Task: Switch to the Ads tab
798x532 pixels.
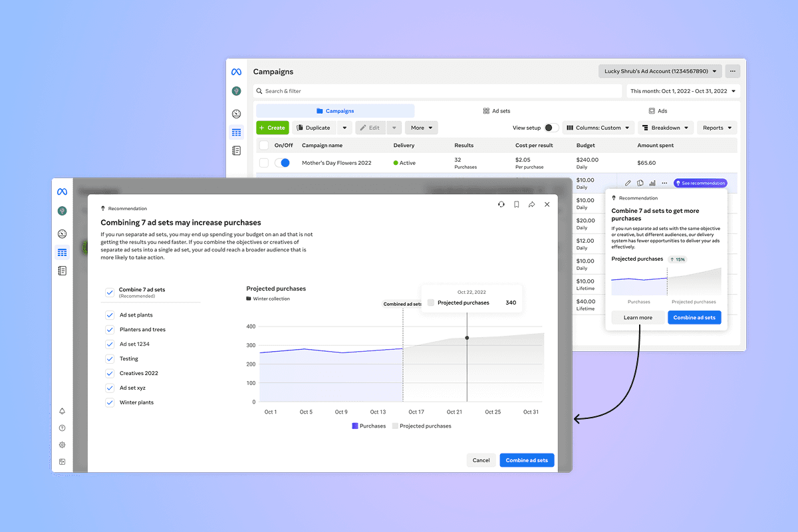Action: [658, 110]
